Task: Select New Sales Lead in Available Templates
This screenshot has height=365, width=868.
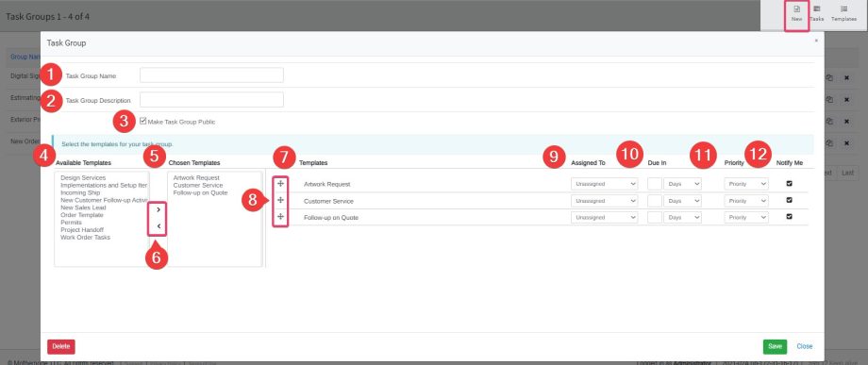Action: 83,207
